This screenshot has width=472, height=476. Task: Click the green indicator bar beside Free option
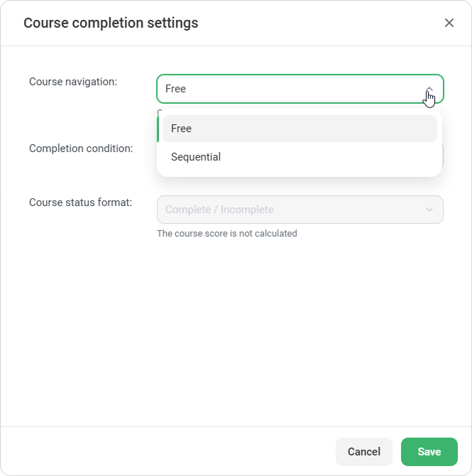(158, 129)
